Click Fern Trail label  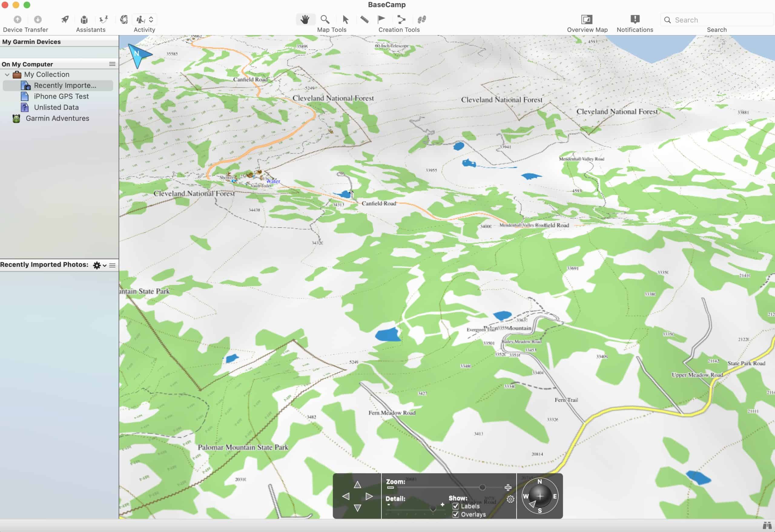(x=566, y=400)
